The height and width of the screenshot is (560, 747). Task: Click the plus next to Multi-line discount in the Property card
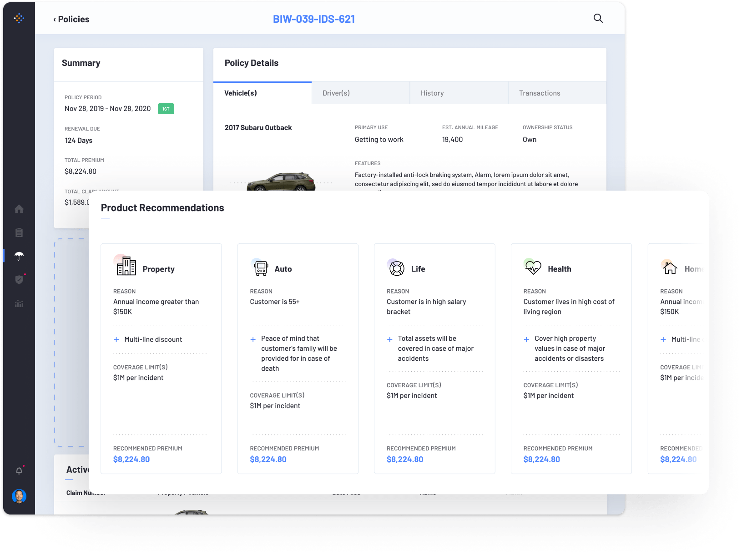point(116,340)
